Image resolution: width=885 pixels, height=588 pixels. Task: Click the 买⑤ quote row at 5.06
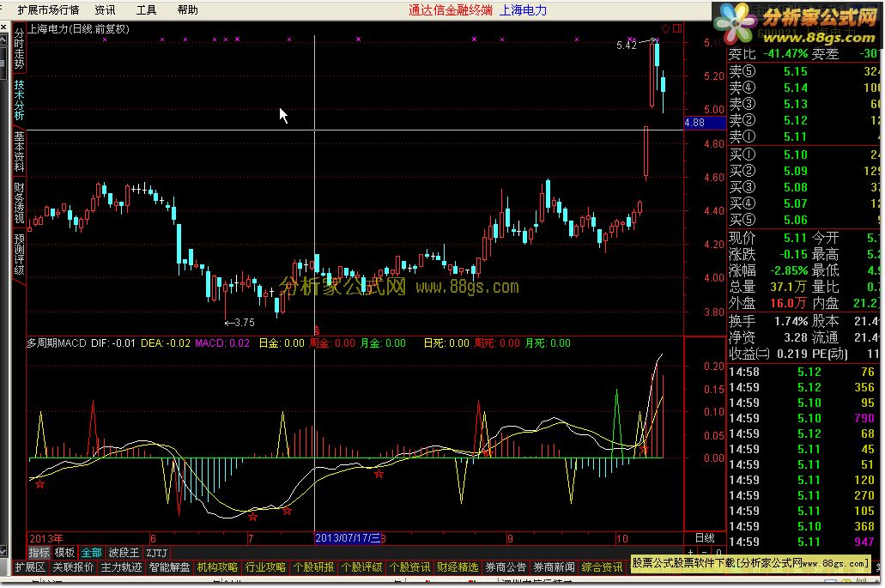pyautogui.click(x=803, y=220)
